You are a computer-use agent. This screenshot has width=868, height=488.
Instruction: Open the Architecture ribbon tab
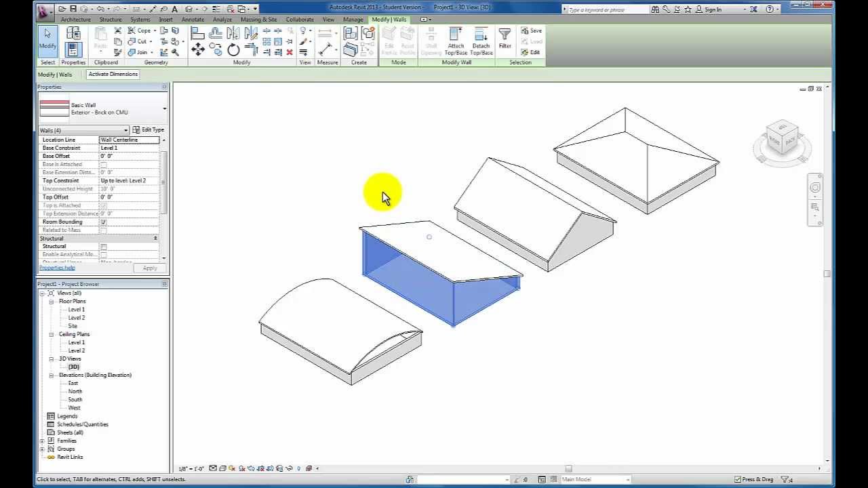75,20
